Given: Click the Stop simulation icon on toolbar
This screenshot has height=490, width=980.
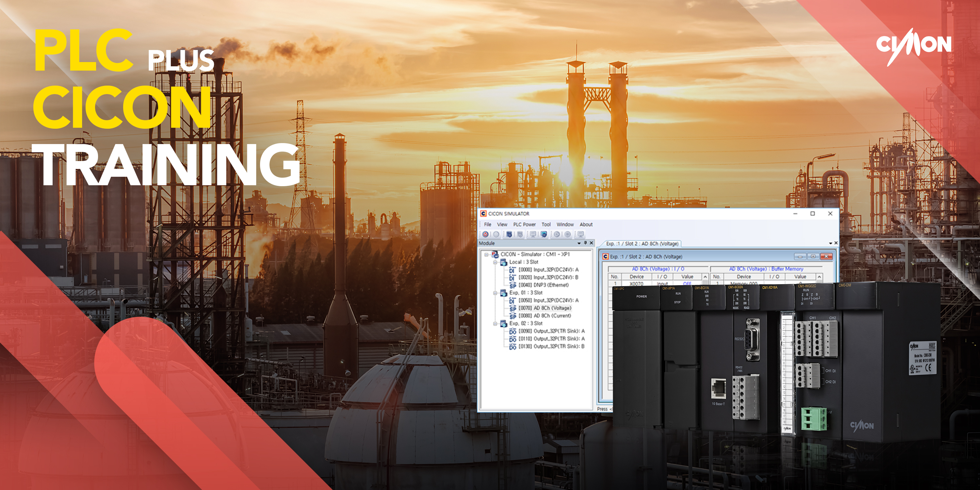Looking at the screenshot, I should point(568,235).
